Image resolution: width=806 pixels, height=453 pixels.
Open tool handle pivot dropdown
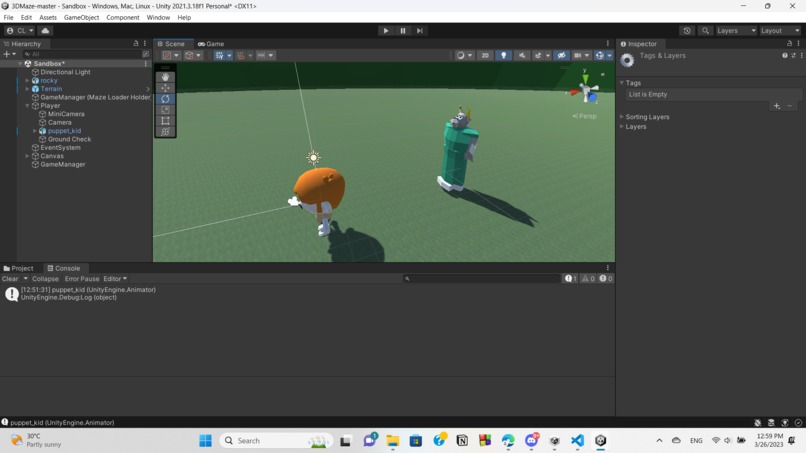coord(171,55)
